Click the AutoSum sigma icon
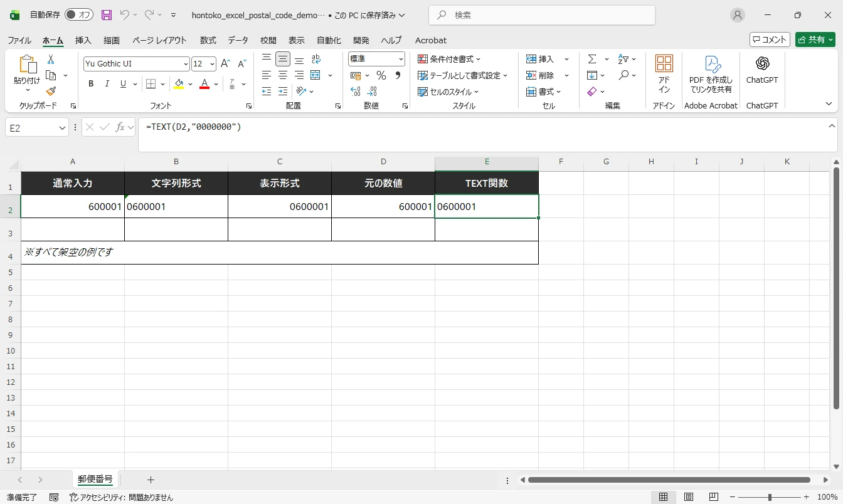The width and height of the screenshot is (843, 504). pos(592,59)
